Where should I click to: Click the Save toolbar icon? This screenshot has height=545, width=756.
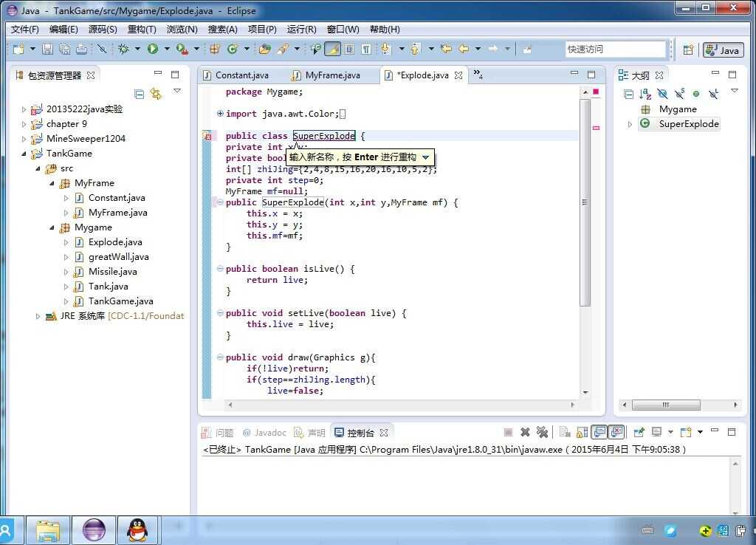coord(47,49)
